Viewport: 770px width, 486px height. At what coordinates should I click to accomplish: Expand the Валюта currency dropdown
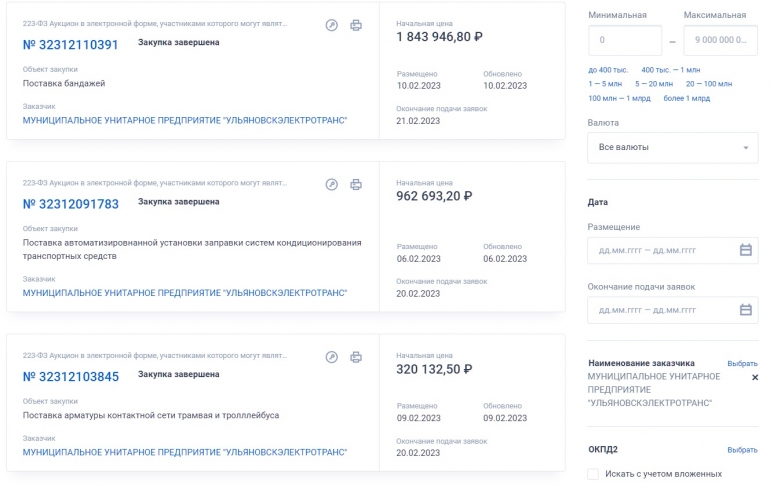tap(672, 147)
